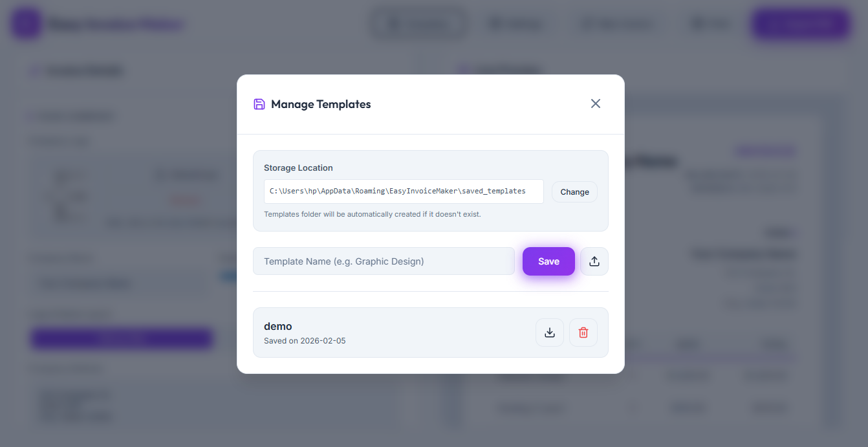Click the Manage Templates heading
The width and height of the screenshot is (868, 447).
tap(321, 104)
